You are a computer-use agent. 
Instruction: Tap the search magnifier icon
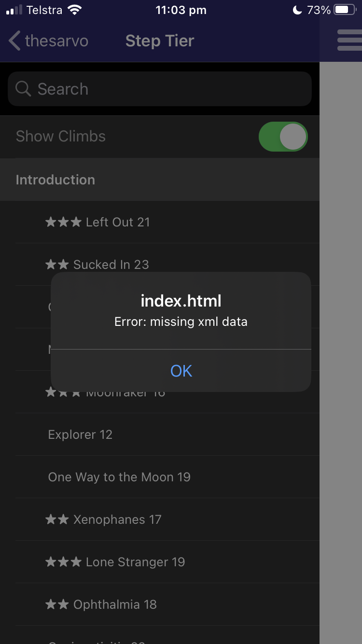[23, 88]
